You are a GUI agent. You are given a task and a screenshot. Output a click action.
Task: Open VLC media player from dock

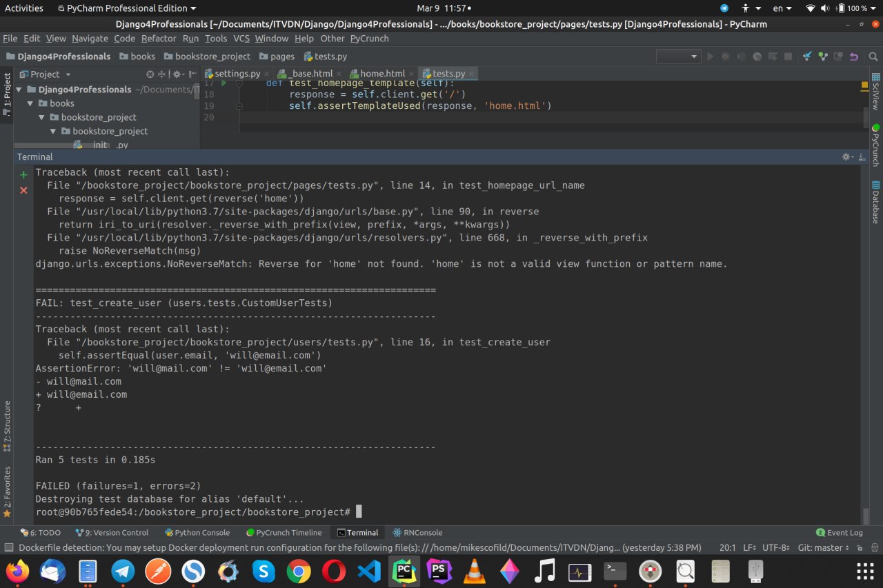[474, 571]
